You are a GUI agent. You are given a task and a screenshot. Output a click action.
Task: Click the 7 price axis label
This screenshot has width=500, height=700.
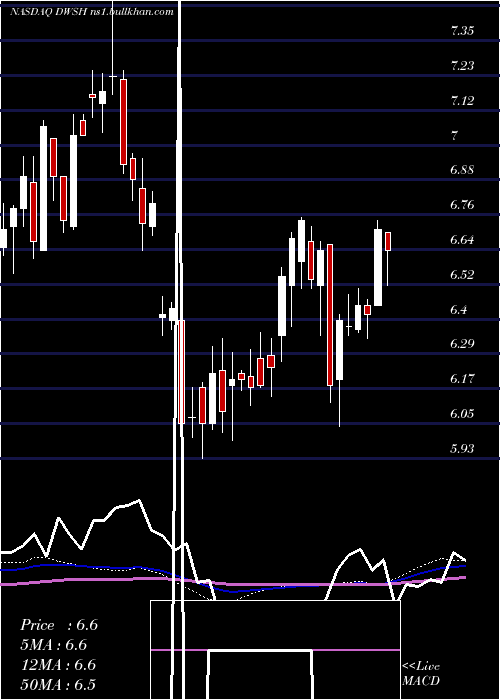(x=454, y=135)
